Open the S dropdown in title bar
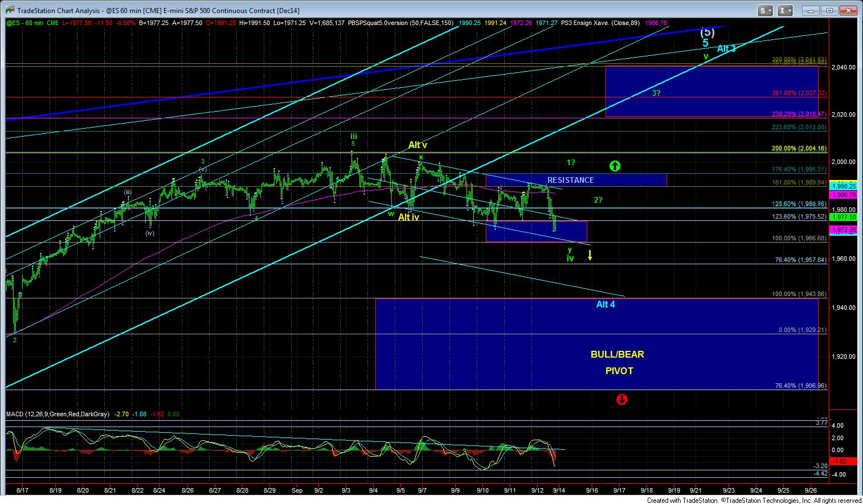 (765, 10)
